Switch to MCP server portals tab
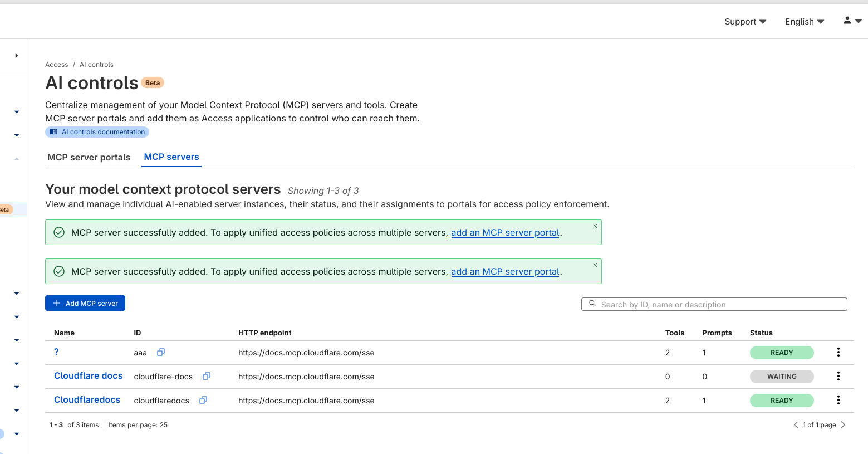The height and width of the screenshot is (454, 868). (89, 157)
